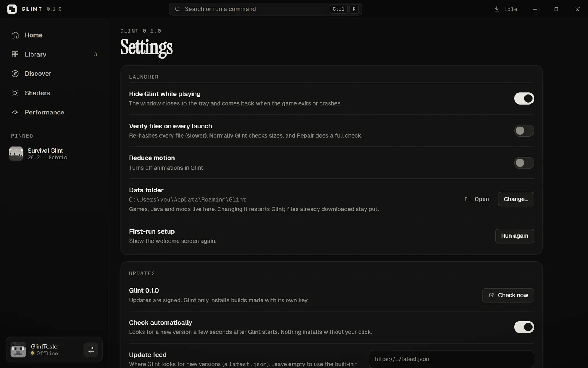Click the Glint 0.1.0 update row title
The image size is (588, 368).
144,290
